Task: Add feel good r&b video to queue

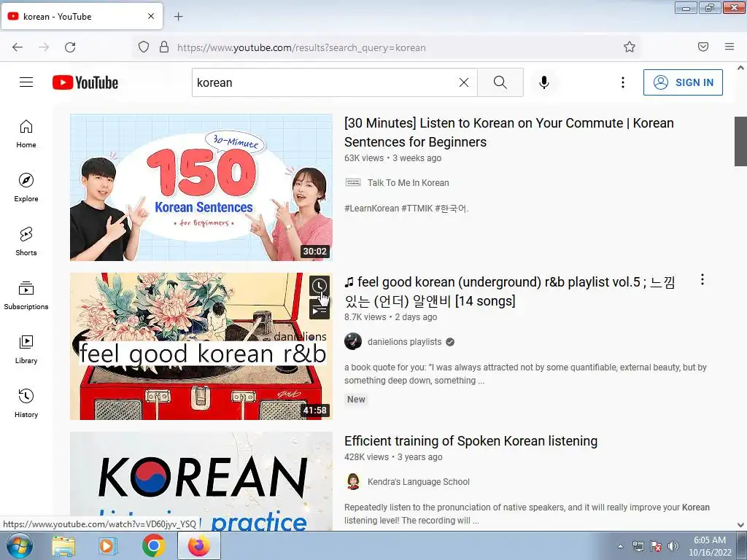Action: (x=320, y=309)
